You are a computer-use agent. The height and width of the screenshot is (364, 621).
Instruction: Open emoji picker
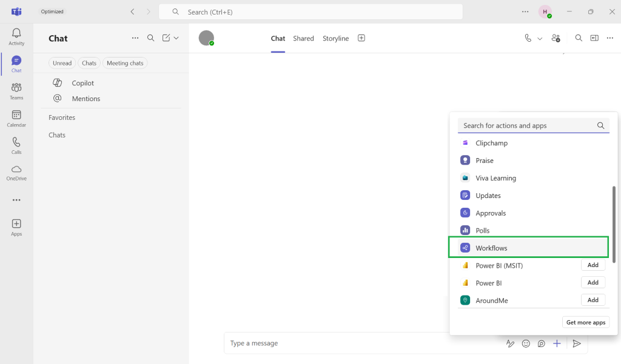coord(526,343)
